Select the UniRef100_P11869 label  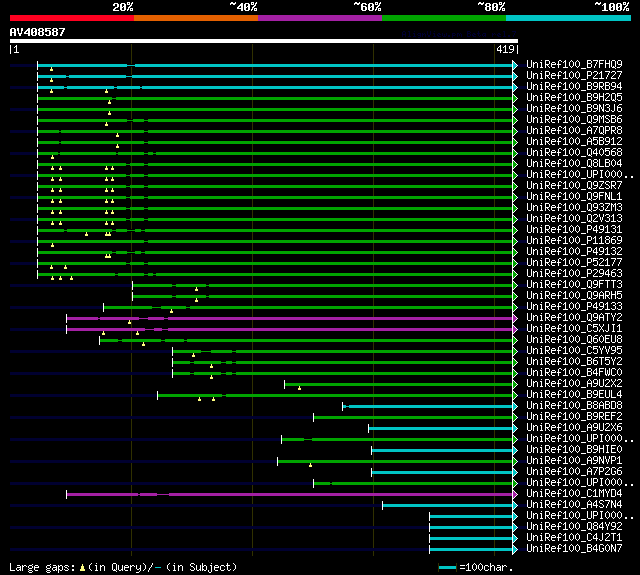[574, 241]
